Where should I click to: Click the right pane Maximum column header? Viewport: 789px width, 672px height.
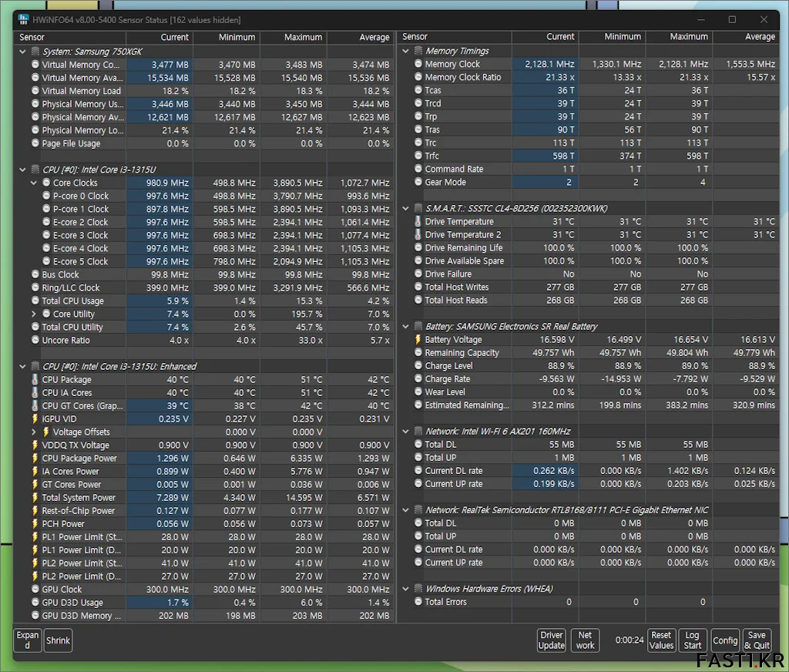(x=680, y=37)
